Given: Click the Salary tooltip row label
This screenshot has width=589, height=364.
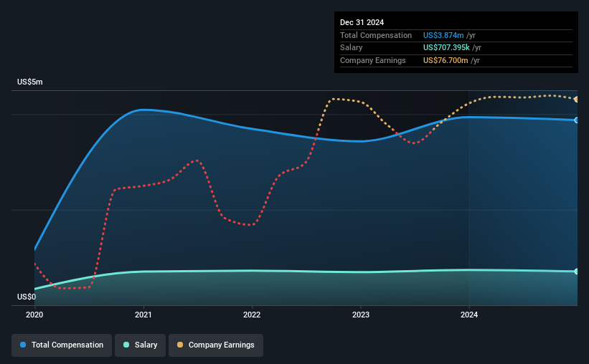Looking at the screenshot, I should [x=352, y=48].
